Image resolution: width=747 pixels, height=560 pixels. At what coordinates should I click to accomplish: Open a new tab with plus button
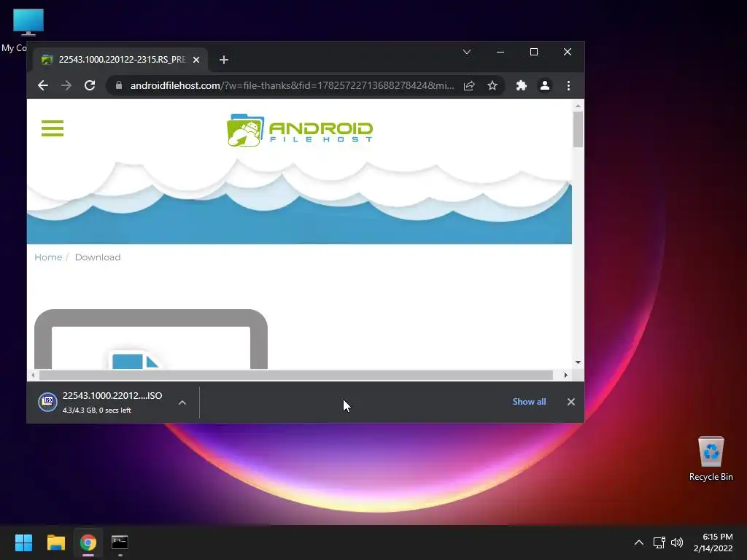pyautogui.click(x=224, y=60)
